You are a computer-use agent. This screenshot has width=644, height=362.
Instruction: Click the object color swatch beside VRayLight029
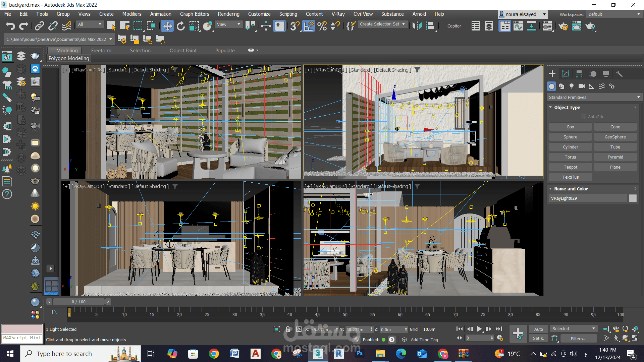click(633, 198)
